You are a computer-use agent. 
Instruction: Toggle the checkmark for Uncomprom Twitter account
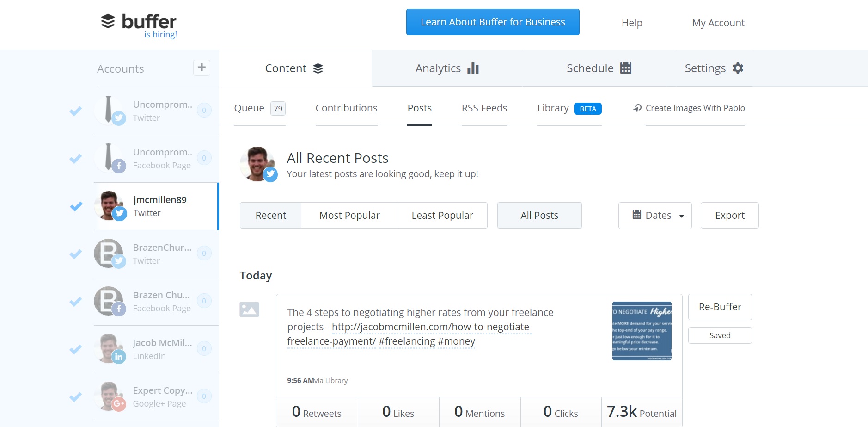click(75, 111)
